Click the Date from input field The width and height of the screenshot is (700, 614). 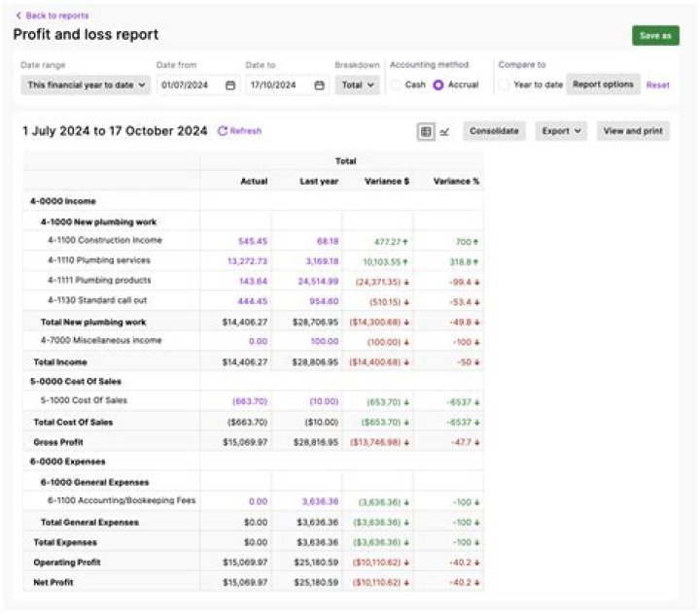[x=198, y=85]
